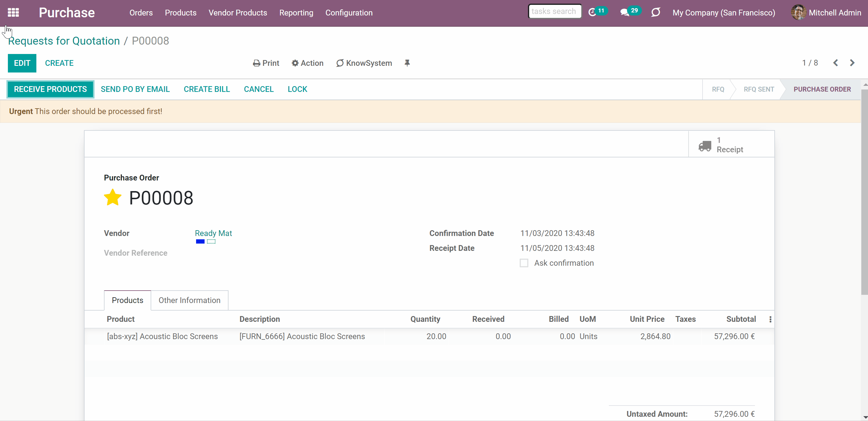
Task: Click the vertical scrollbar thumb
Action: 864,192
